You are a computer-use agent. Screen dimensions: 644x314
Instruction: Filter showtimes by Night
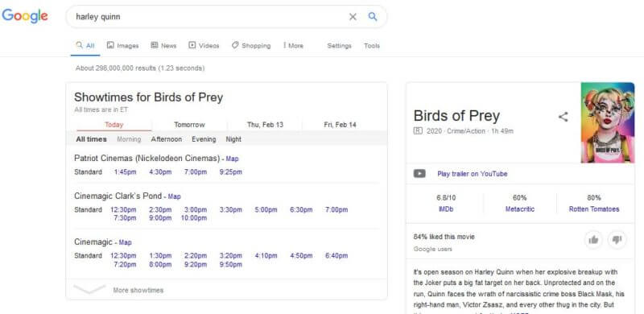coord(233,139)
